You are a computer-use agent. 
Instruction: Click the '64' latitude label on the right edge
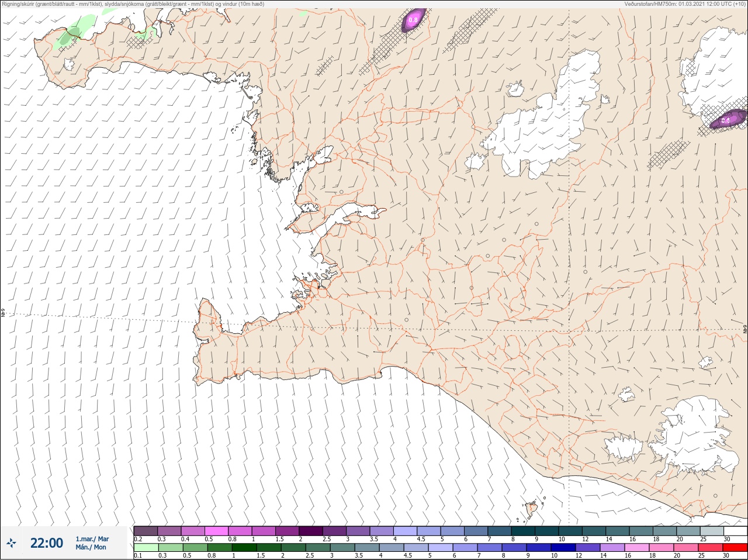tap(745, 329)
